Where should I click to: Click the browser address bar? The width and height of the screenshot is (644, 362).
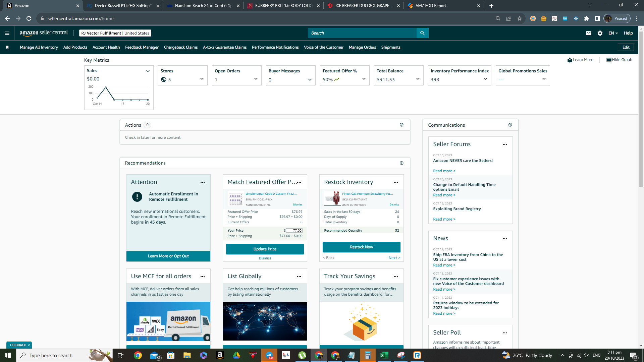click(x=265, y=18)
